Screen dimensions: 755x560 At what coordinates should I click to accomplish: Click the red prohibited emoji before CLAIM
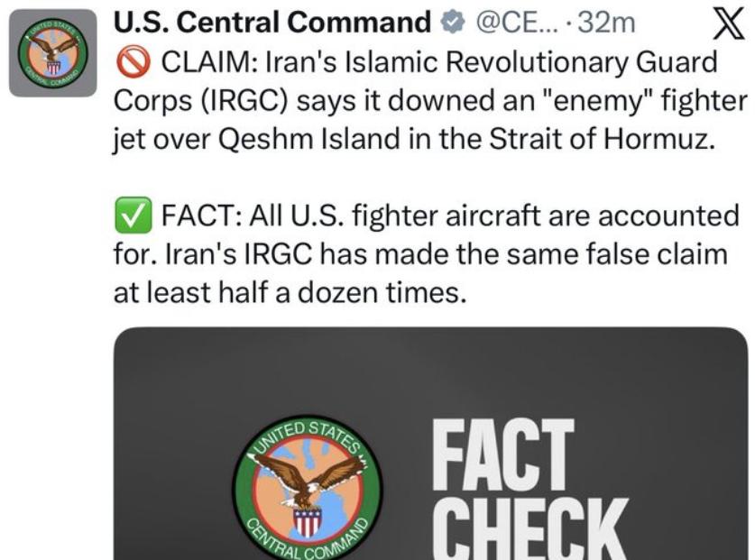pos(132,65)
